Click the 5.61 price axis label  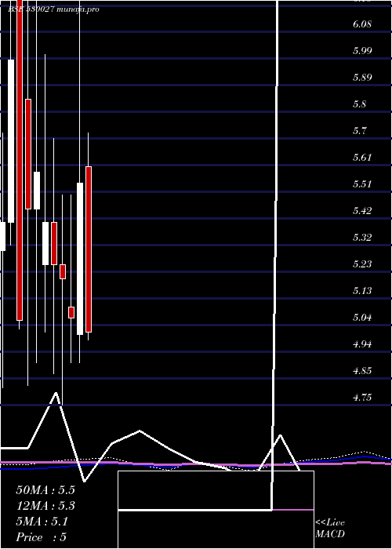[x=361, y=158]
